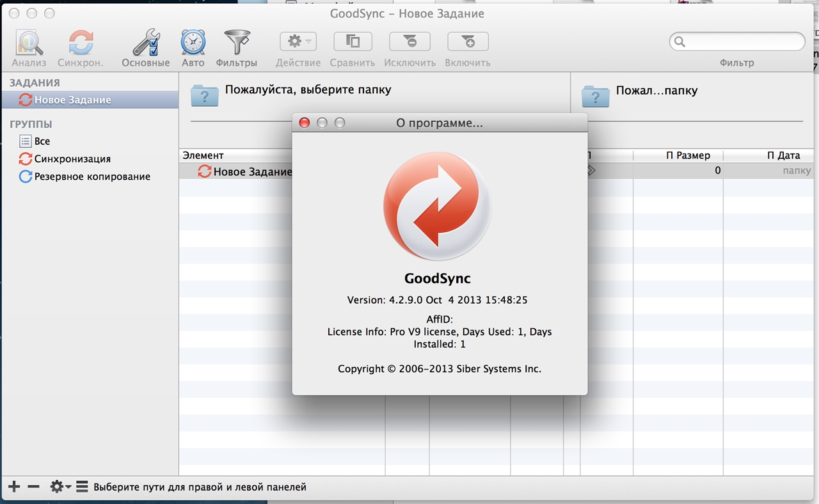Click the Анализ toolbar icon

tap(29, 43)
